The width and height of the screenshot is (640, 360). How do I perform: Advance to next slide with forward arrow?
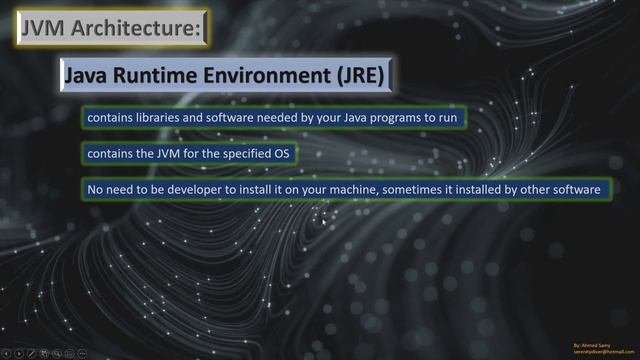tap(19, 353)
